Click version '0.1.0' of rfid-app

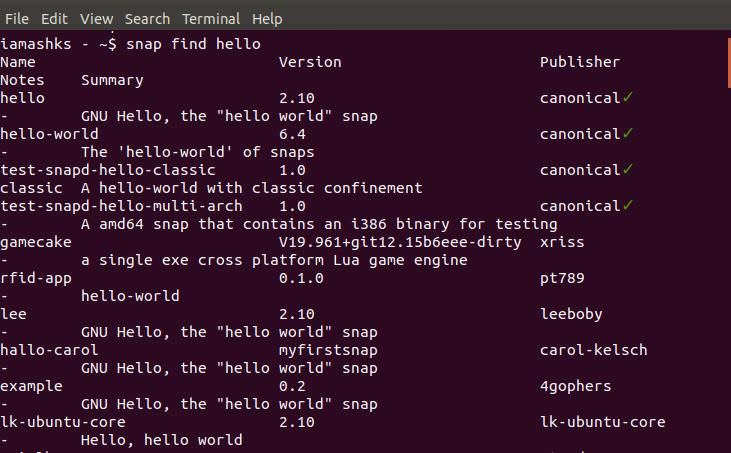click(301, 278)
